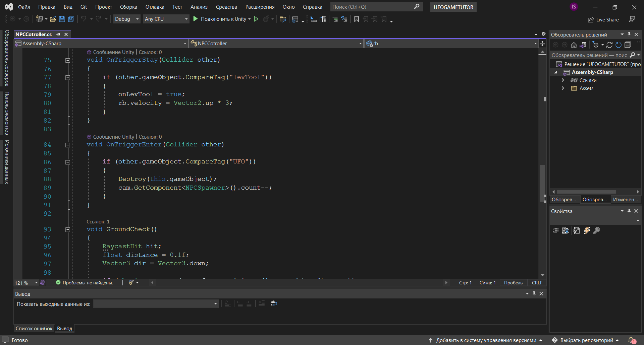Image resolution: width=644 pixels, height=345 pixels.
Task: Click the feedback icon beside Live Share
Action: pos(632,19)
